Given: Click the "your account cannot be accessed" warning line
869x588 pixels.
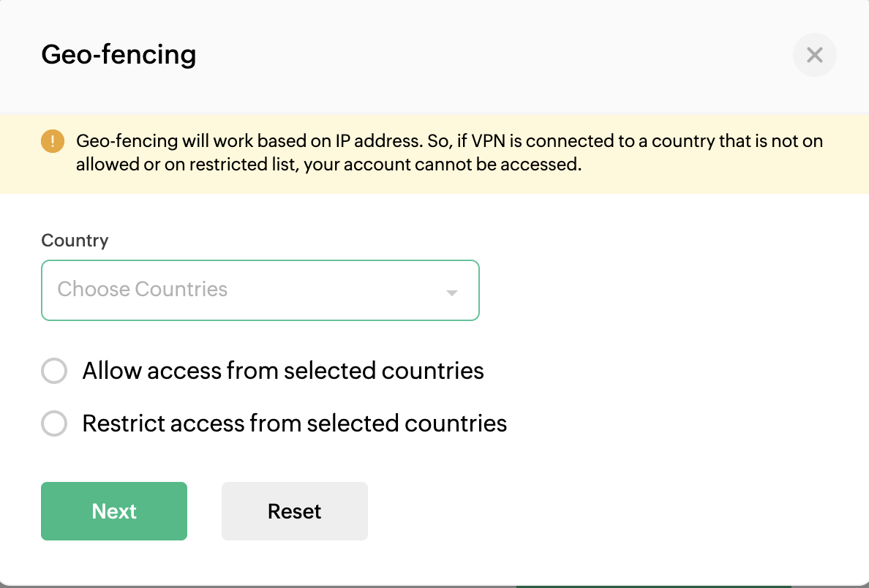Looking at the screenshot, I should [328, 165].
